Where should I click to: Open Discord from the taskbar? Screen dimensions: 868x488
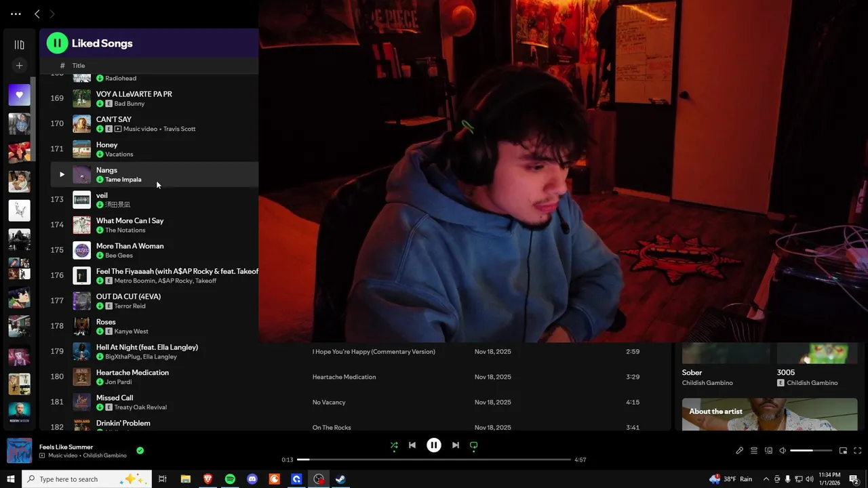pos(252,479)
